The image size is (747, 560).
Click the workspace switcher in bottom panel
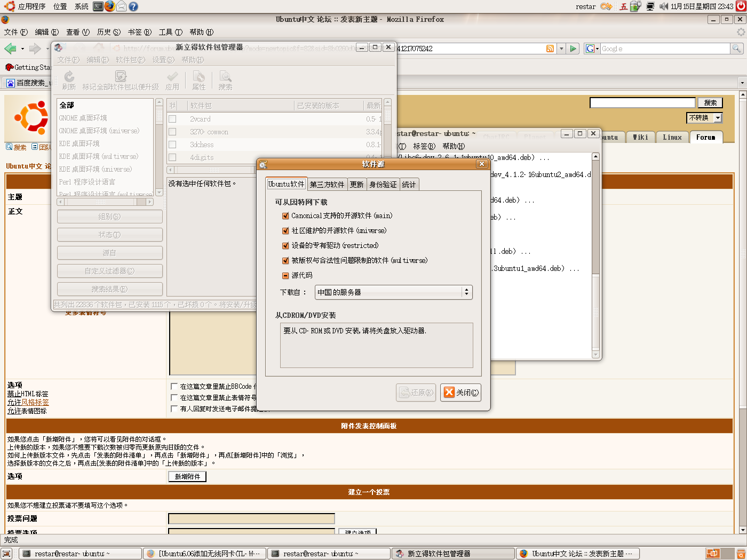pos(719,554)
